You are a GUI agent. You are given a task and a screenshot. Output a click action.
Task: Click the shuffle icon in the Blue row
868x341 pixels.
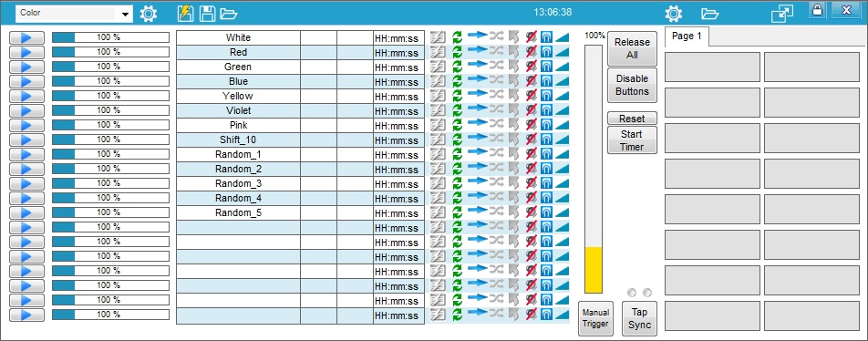497,81
